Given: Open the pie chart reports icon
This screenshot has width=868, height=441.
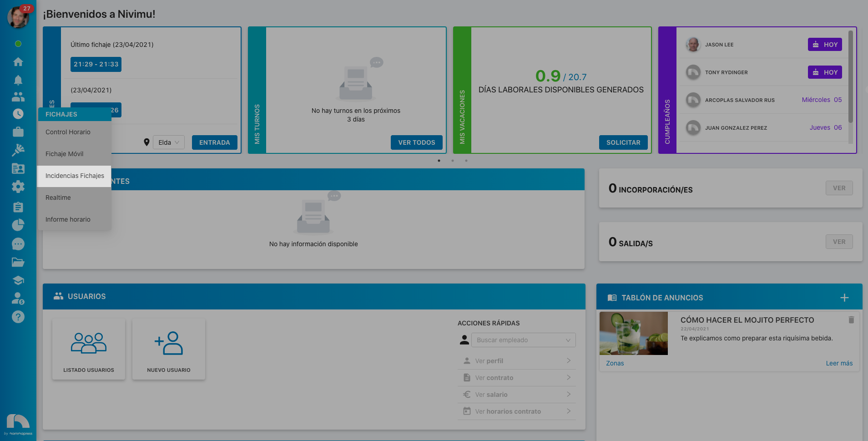Looking at the screenshot, I should [x=18, y=225].
